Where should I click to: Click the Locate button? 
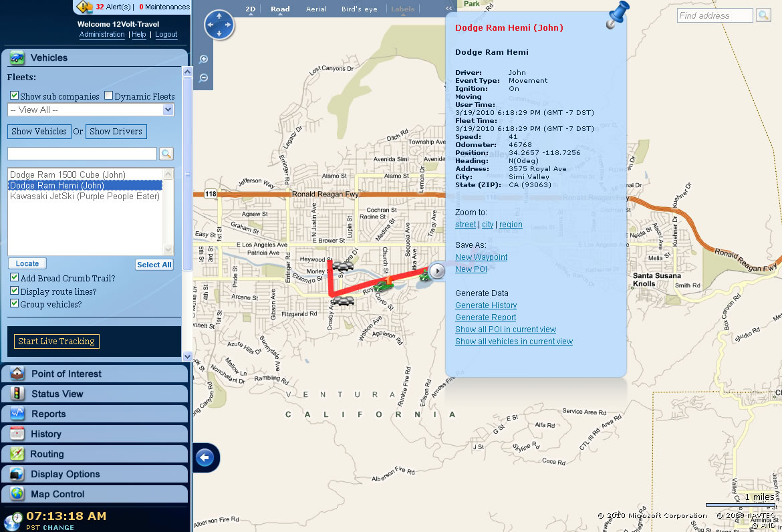coord(27,263)
